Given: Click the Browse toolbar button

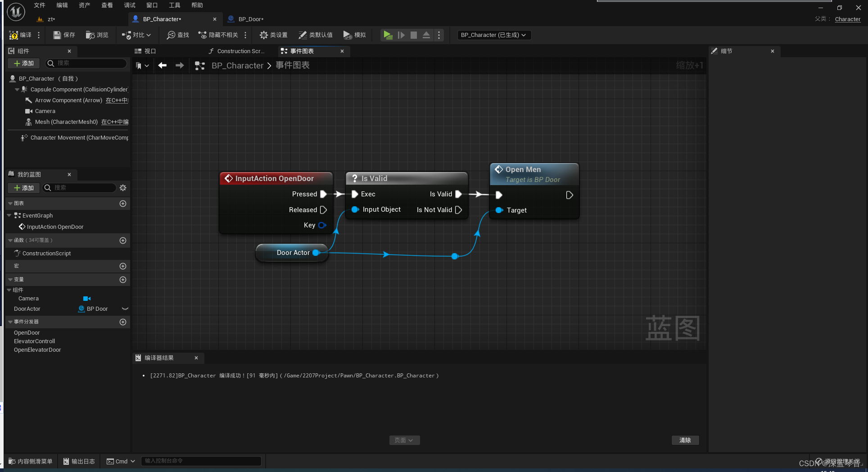Looking at the screenshot, I should click(97, 35).
